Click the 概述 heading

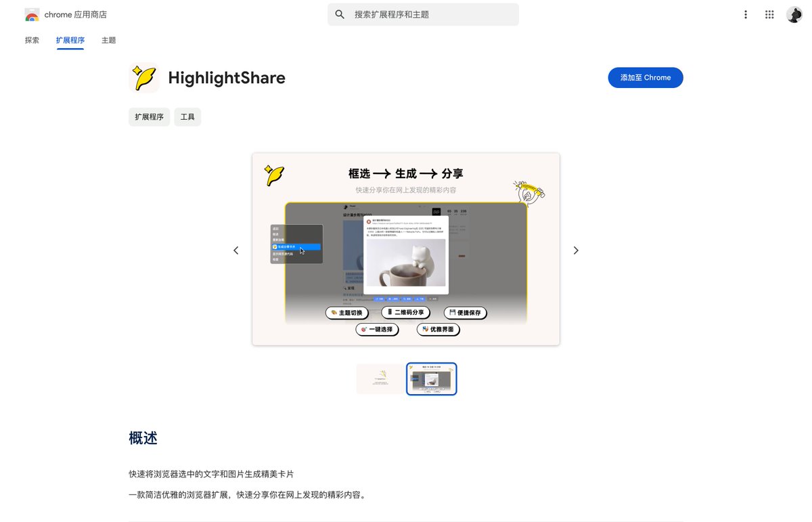[143, 438]
